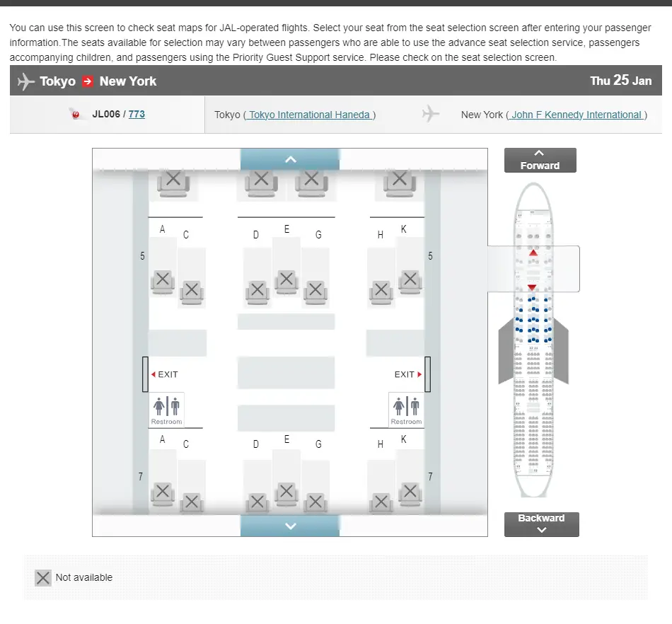Screen dimensions: 672x624
Task: Click seat 5A on the seat map
Action: pos(163,280)
